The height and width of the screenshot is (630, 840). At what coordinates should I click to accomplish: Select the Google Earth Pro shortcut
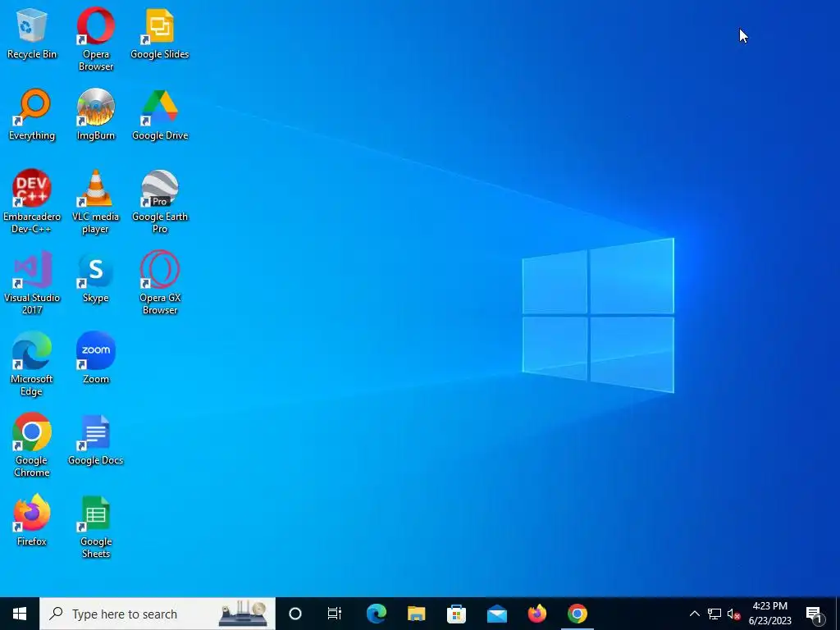(160, 202)
